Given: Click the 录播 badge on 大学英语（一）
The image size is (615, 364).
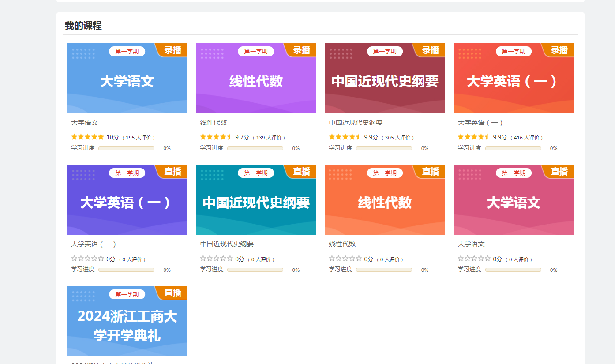Looking at the screenshot, I should 559,50.
